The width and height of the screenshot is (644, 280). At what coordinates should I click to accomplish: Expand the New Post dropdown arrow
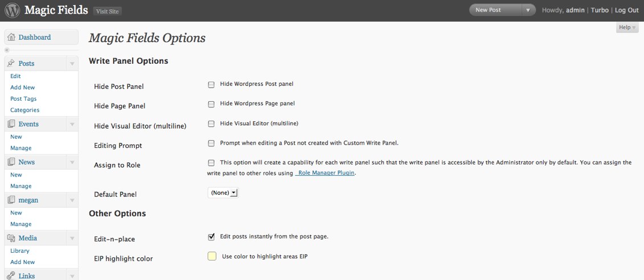coord(528,10)
